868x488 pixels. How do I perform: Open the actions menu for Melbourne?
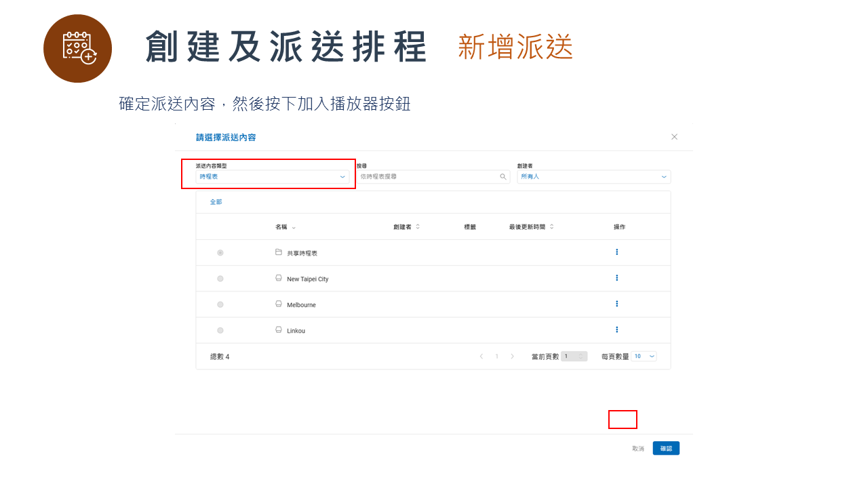(616, 304)
